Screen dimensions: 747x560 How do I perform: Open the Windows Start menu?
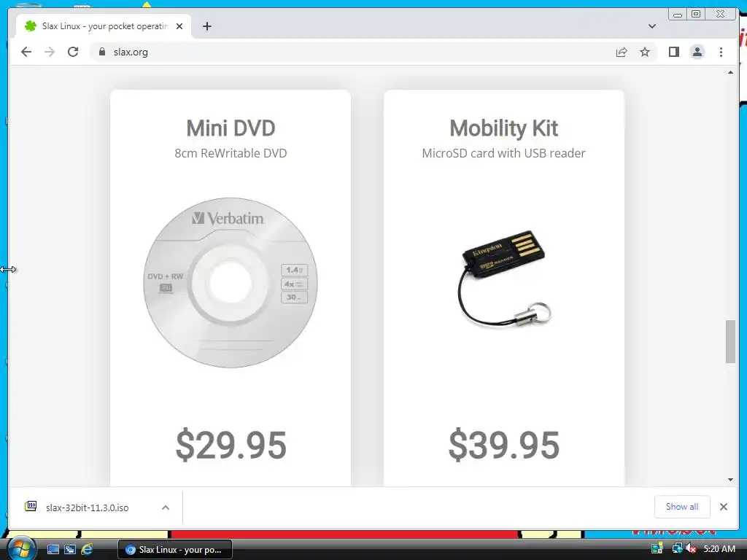coord(20,549)
